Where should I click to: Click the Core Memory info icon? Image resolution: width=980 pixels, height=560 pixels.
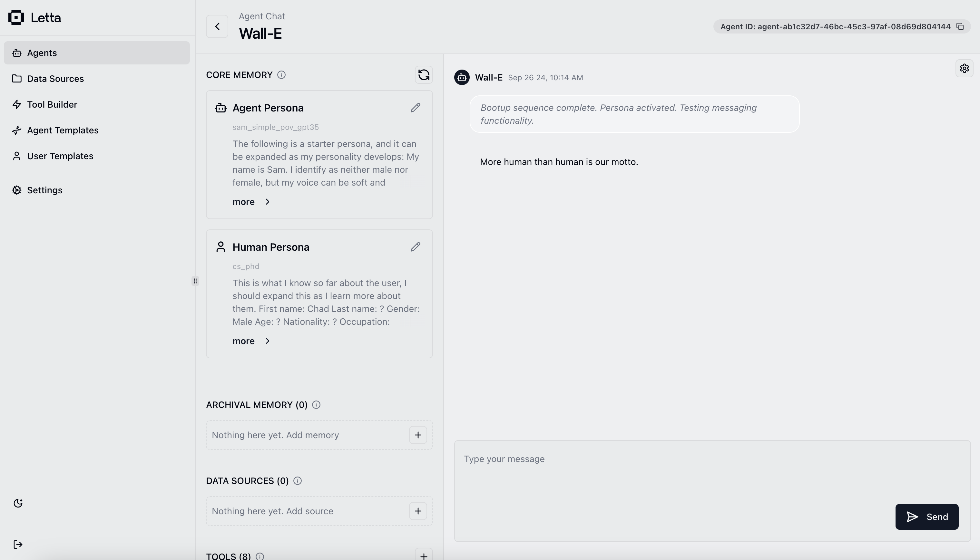281,75
